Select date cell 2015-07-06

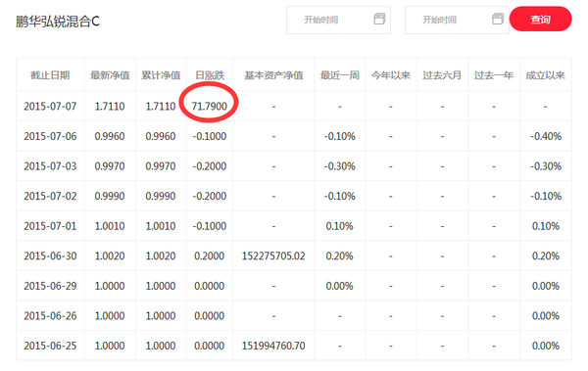click(50, 136)
